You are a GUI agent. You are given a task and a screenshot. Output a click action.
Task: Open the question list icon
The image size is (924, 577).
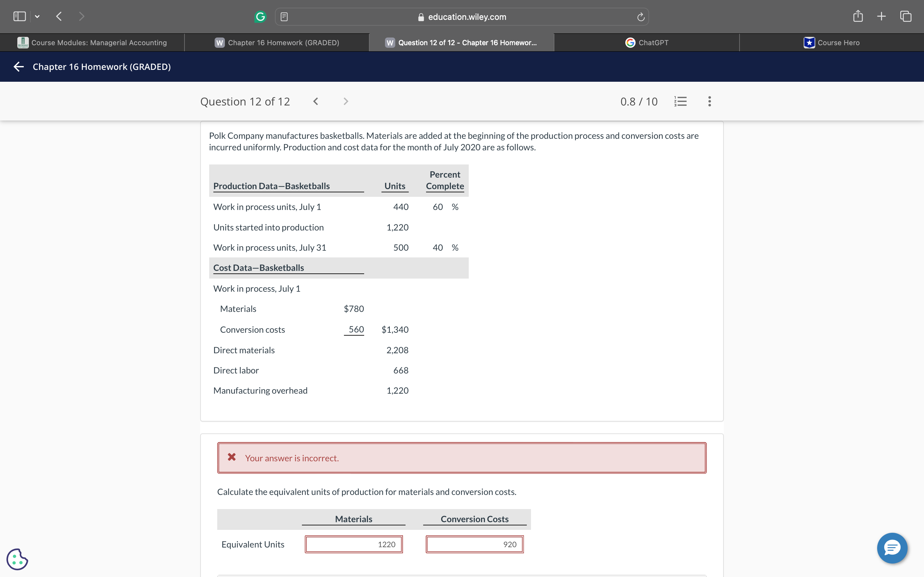pos(680,102)
